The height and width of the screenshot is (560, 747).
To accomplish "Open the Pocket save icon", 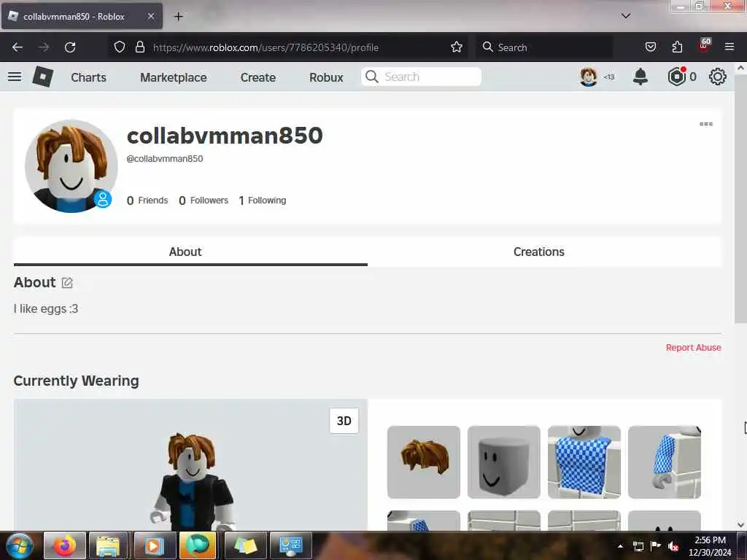I will (650, 47).
